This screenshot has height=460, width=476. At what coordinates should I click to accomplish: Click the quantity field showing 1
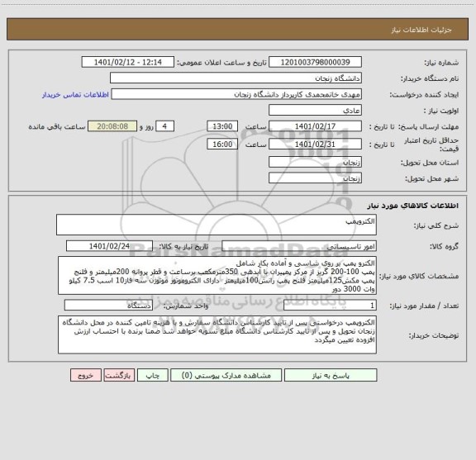point(330,306)
